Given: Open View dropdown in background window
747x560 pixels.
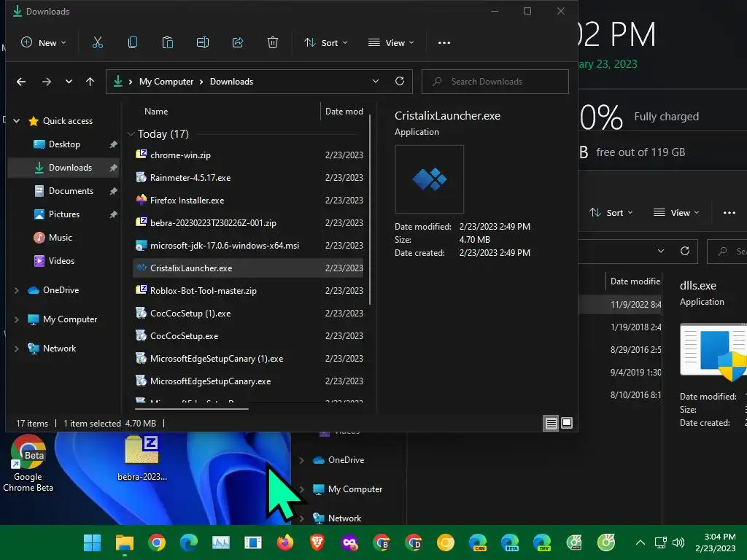Looking at the screenshot, I should point(677,213).
